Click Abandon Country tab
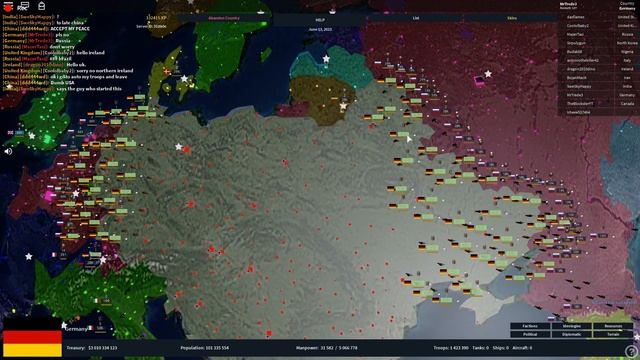This screenshot has width=640, height=360. point(224,18)
